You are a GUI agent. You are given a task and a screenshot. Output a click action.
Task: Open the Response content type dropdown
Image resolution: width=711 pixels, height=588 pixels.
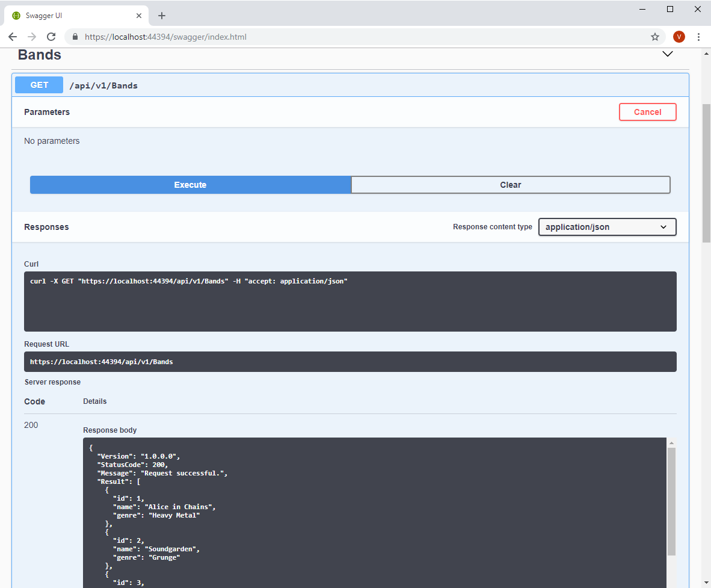coord(607,227)
